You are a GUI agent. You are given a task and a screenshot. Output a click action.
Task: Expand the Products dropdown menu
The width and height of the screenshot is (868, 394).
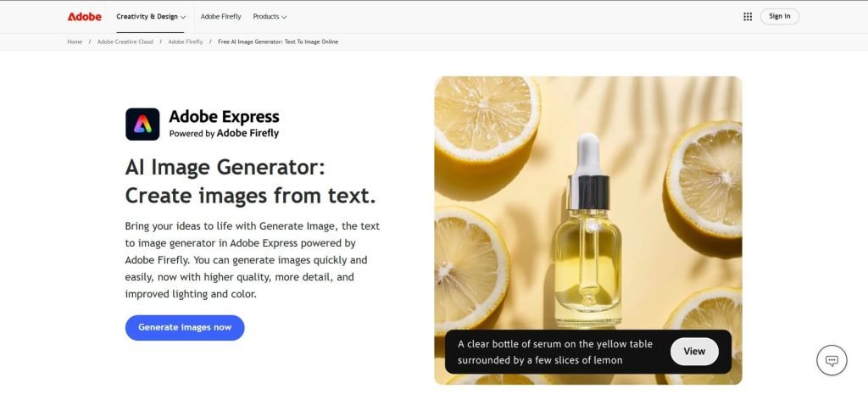click(270, 17)
